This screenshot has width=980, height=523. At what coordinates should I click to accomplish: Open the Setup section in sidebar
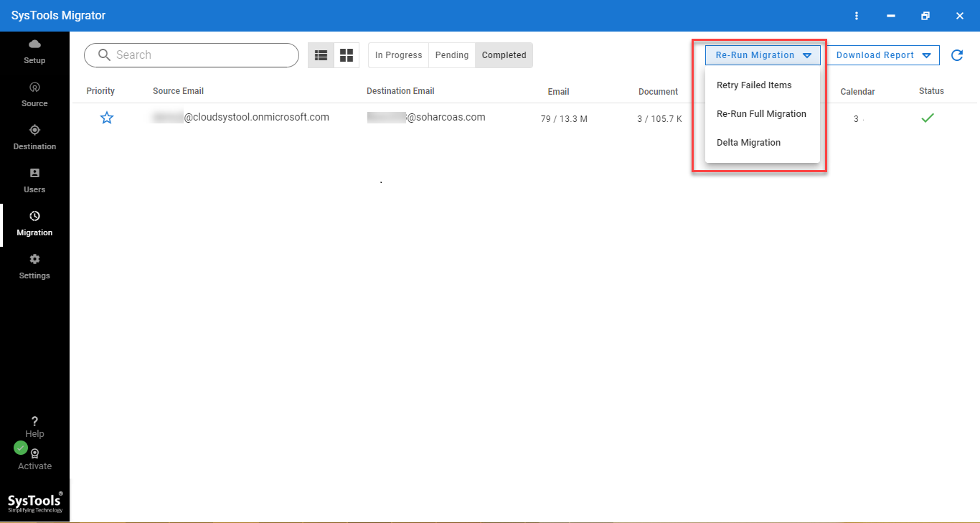34,52
